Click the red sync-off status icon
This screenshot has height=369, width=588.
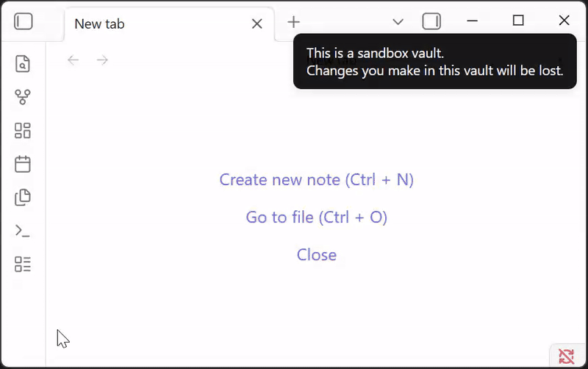click(x=566, y=357)
